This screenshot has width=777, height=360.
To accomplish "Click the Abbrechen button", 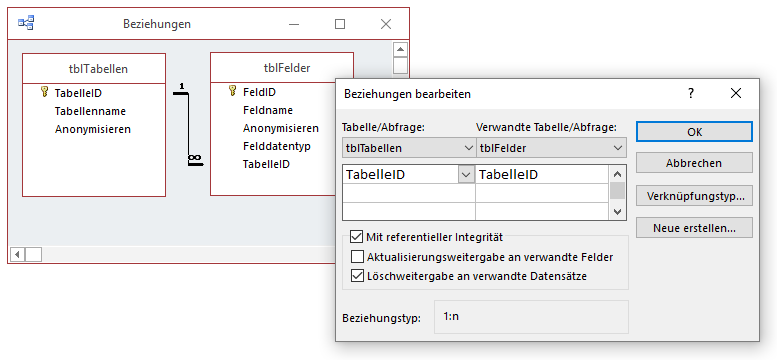I will click(694, 163).
